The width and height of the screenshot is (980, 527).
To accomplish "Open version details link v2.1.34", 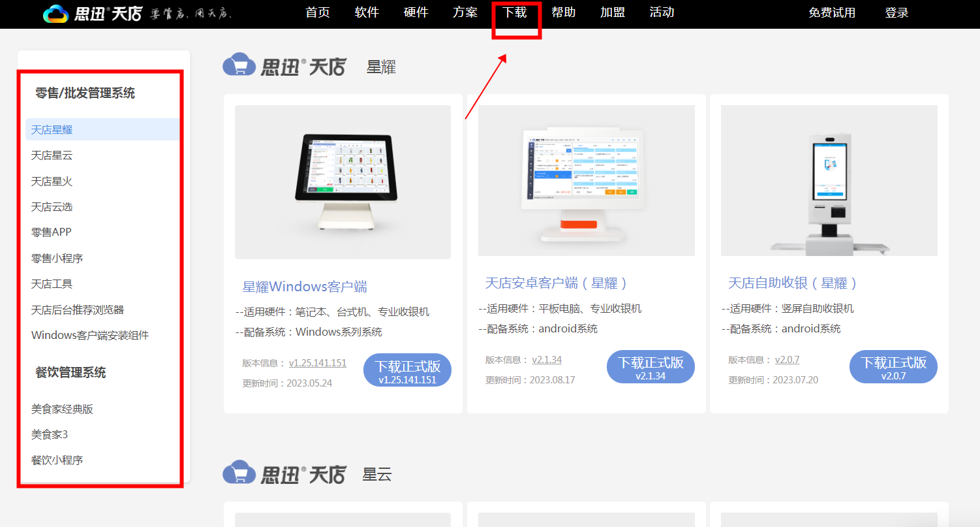I will click(x=547, y=359).
